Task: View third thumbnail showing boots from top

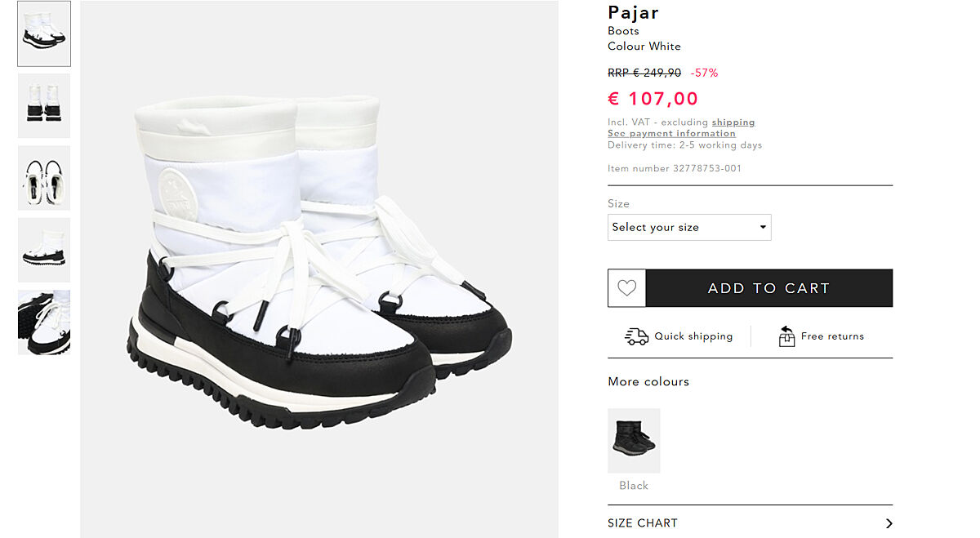Action: [x=44, y=177]
